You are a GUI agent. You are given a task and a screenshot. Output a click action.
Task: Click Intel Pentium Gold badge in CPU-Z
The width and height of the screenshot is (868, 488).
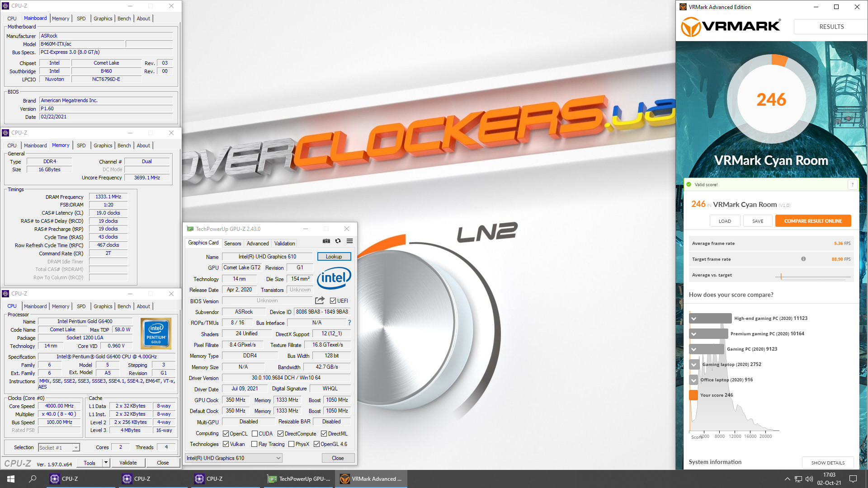coord(156,333)
